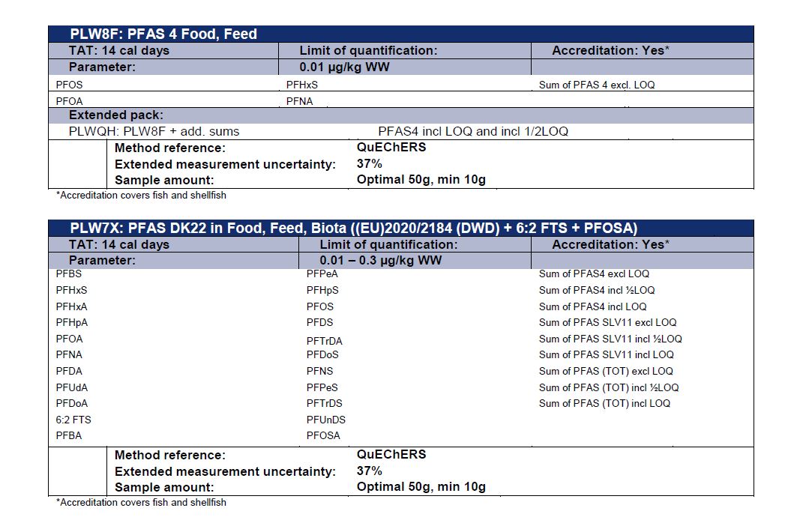Click the PFUnDS parameter

(326, 420)
